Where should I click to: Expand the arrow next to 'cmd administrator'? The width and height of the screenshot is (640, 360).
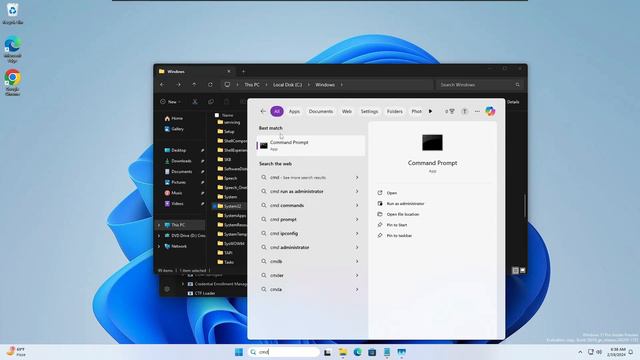pyautogui.click(x=357, y=247)
